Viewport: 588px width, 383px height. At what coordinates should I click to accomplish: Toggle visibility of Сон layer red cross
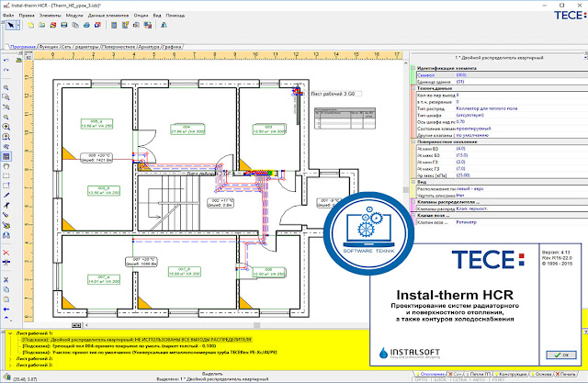tap(450, 374)
